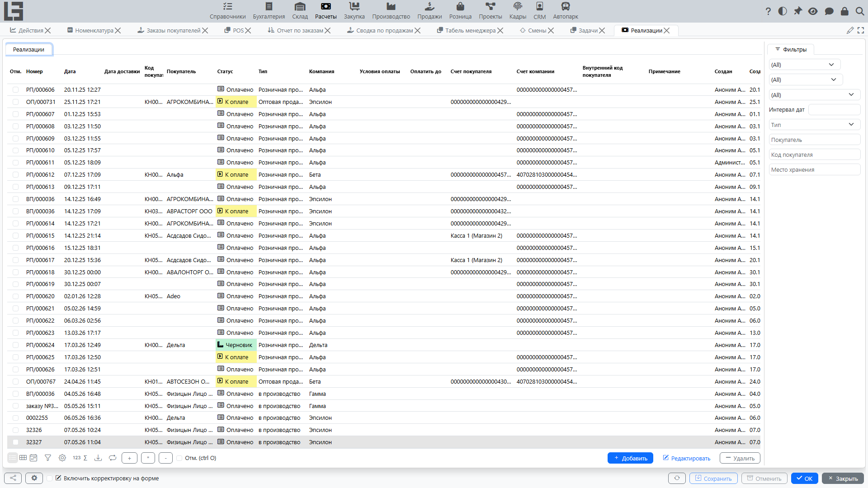The width and height of the screenshot is (868, 488).
Task: Click the Удалить button
Action: (740, 458)
